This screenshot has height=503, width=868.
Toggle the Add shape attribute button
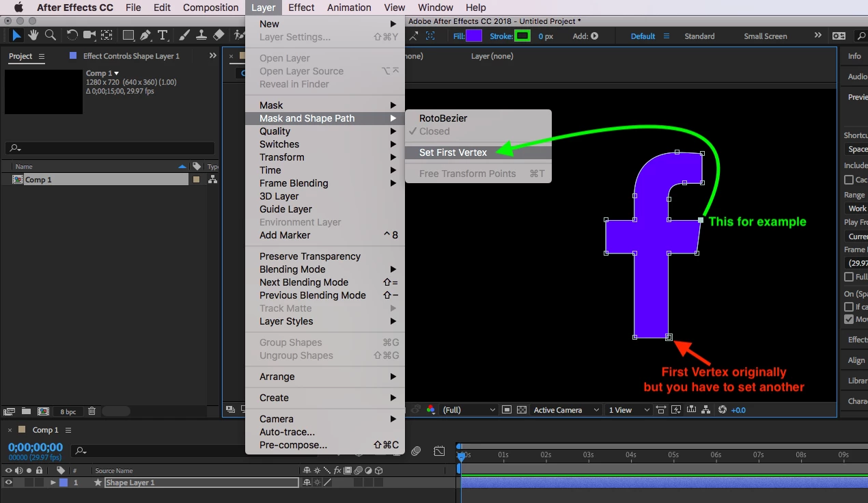tap(594, 36)
